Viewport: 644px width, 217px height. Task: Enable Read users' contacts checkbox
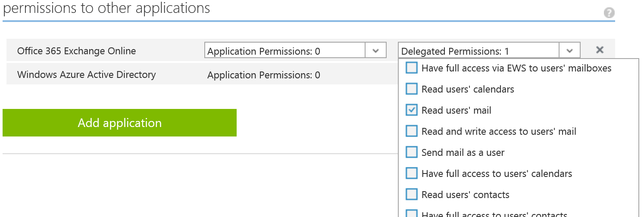click(x=412, y=195)
